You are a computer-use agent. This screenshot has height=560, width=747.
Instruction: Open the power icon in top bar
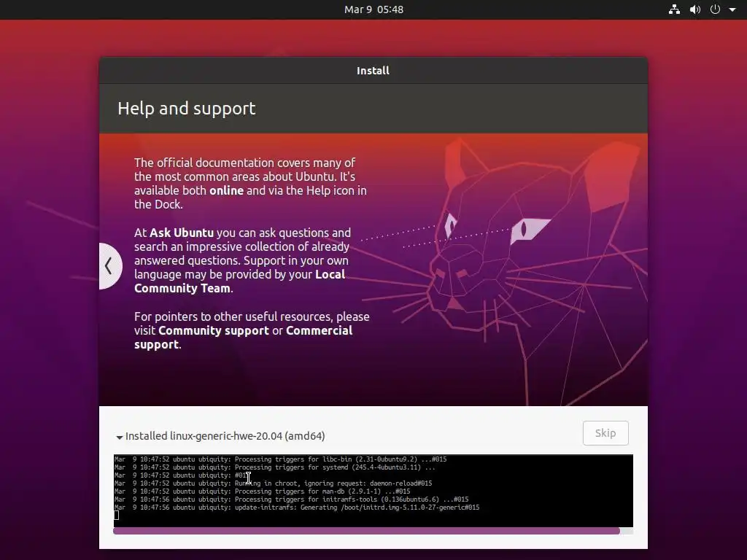pyautogui.click(x=715, y=9)
